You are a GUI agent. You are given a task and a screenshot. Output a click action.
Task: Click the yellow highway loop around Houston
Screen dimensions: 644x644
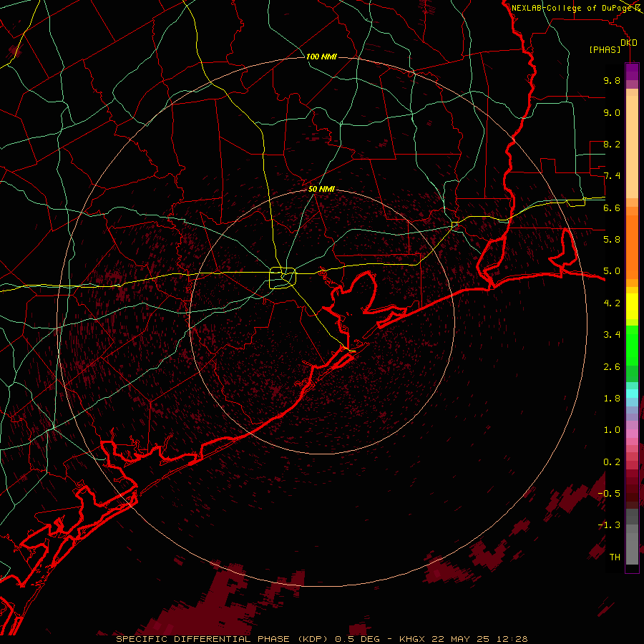tap(283, 278)
